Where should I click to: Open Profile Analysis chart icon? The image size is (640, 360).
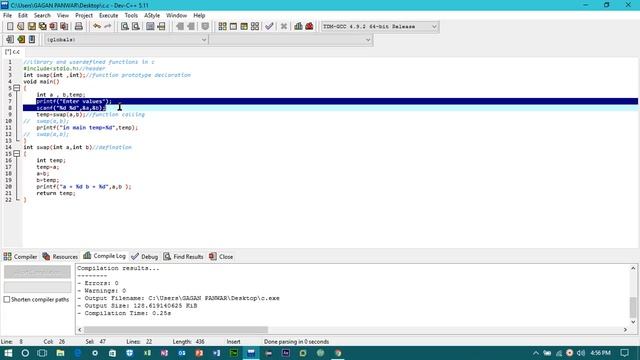[x=298, y=27]
